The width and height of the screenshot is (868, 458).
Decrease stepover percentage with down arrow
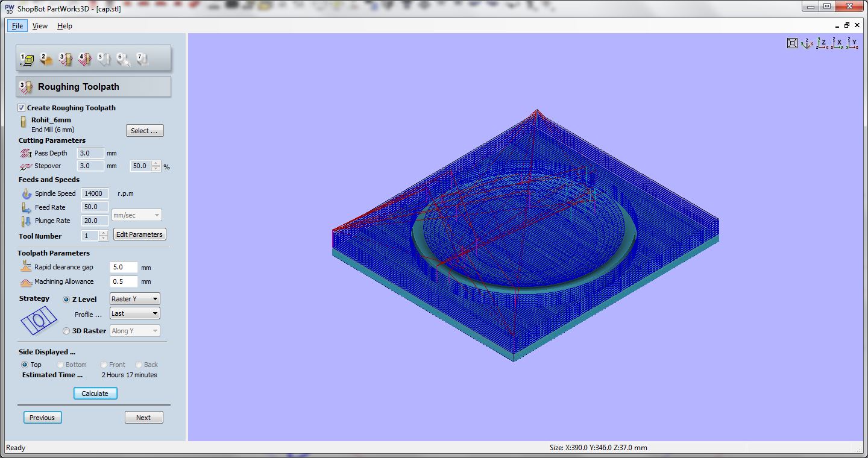(156, 169)
